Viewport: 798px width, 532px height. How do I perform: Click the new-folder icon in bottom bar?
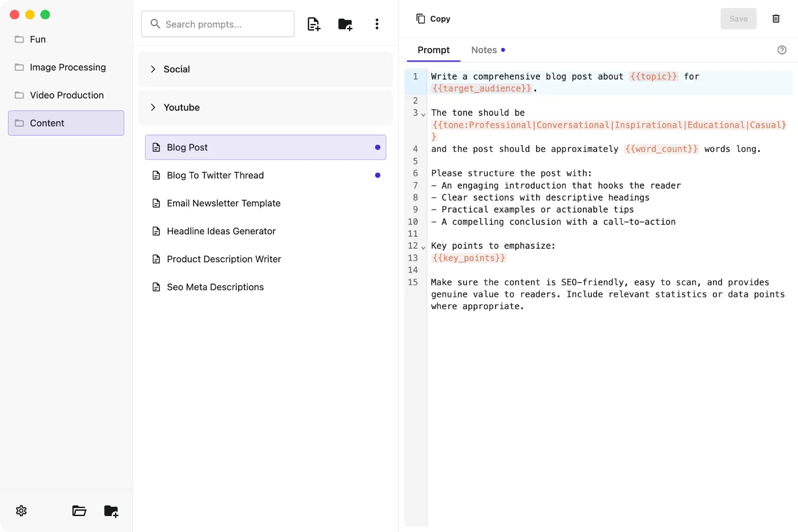(111, 511)
